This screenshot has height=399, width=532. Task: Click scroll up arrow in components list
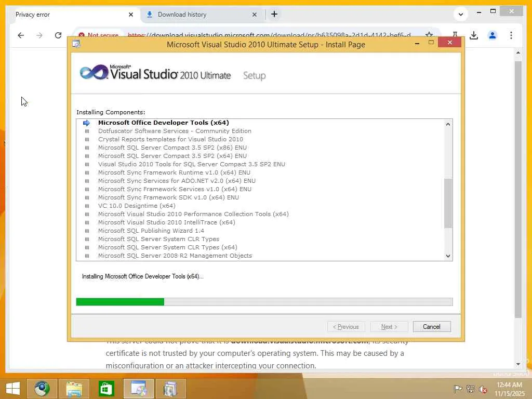448,124
